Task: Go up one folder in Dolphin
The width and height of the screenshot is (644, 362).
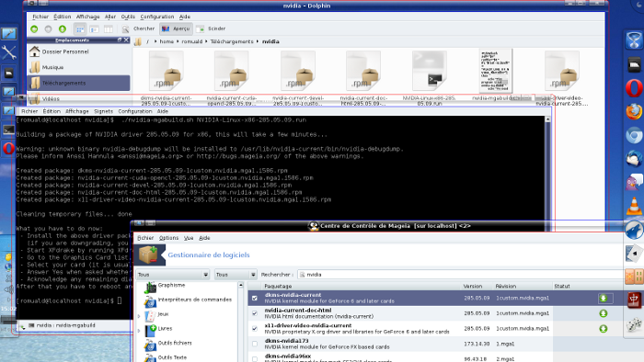Action: (63, 28)
